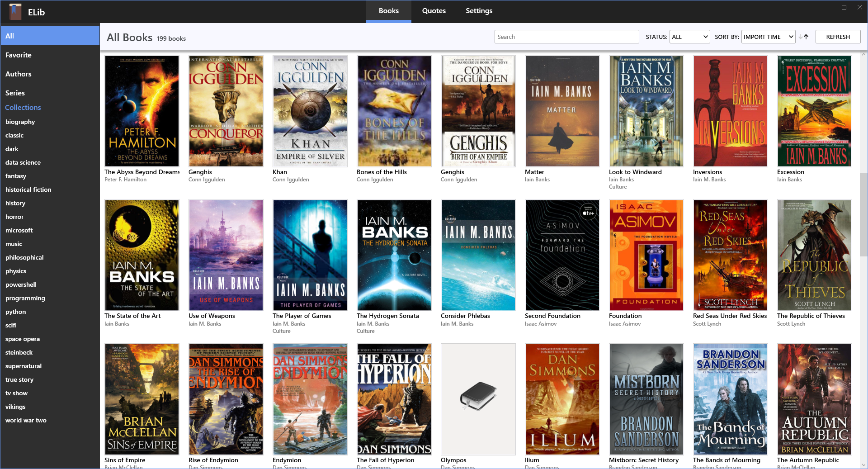Open the Khan Empire of Silver cover

pyautogui.click(x=310, y=111)
